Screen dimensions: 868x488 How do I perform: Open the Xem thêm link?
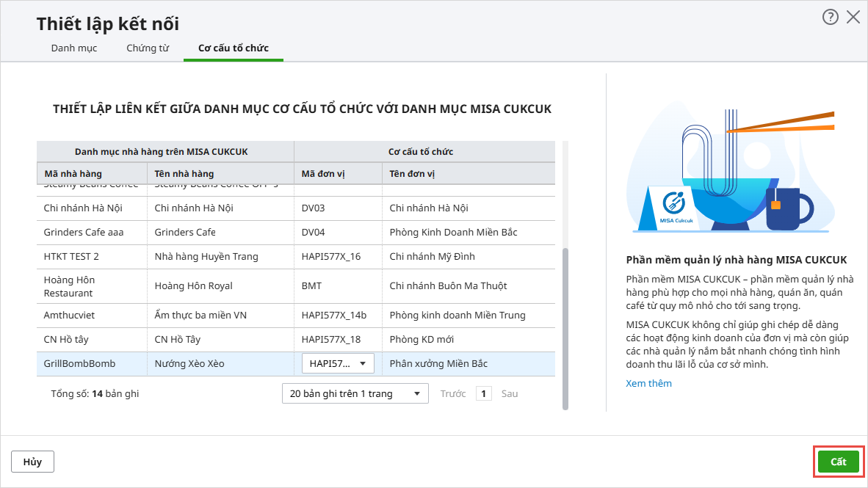648,383
